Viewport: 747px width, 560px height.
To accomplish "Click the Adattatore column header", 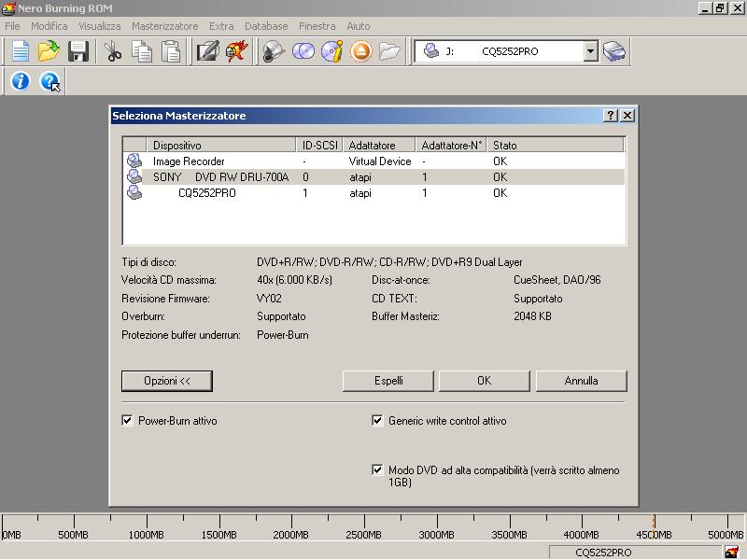I will (x=379, y=145).
